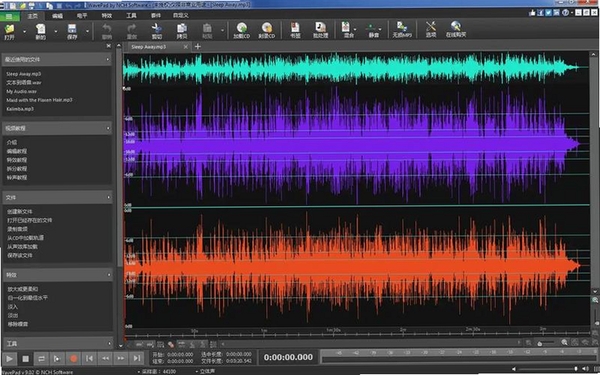The height and width of the screenshot is (375, 600).
Task: Close the Sleep Away.mp3 tab
Action: tap(186, 47)
